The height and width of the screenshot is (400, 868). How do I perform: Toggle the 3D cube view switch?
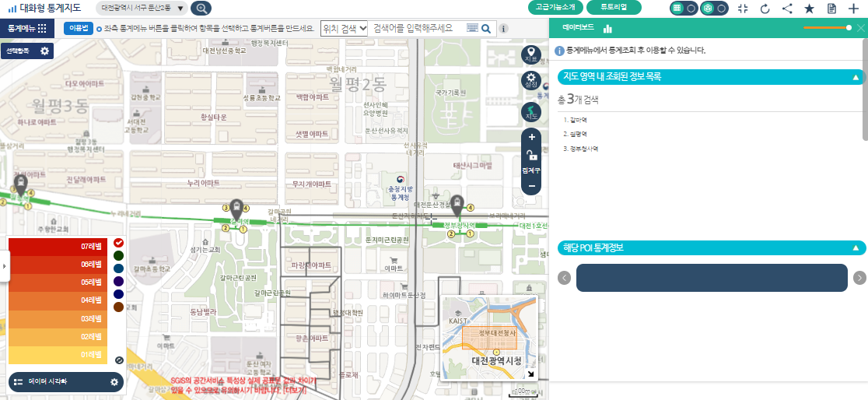click(713, 9)
